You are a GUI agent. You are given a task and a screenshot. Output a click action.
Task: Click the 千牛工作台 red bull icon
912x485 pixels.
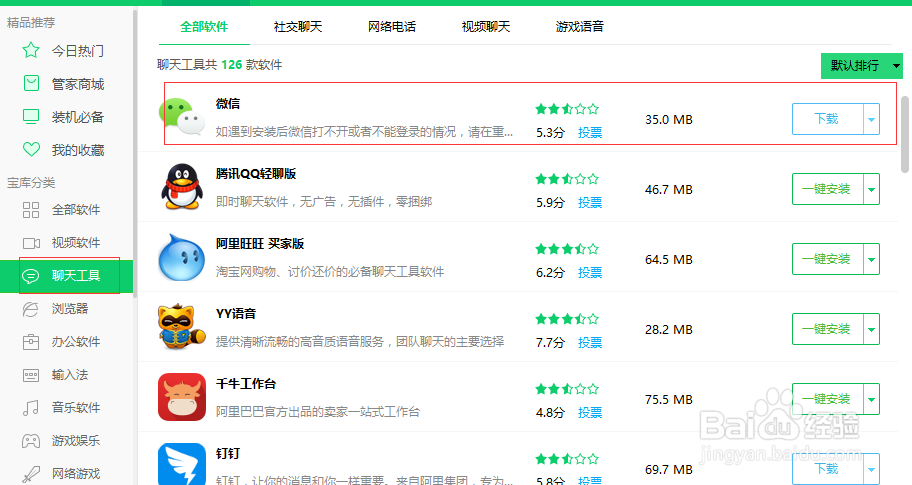[x=182, y=397]
